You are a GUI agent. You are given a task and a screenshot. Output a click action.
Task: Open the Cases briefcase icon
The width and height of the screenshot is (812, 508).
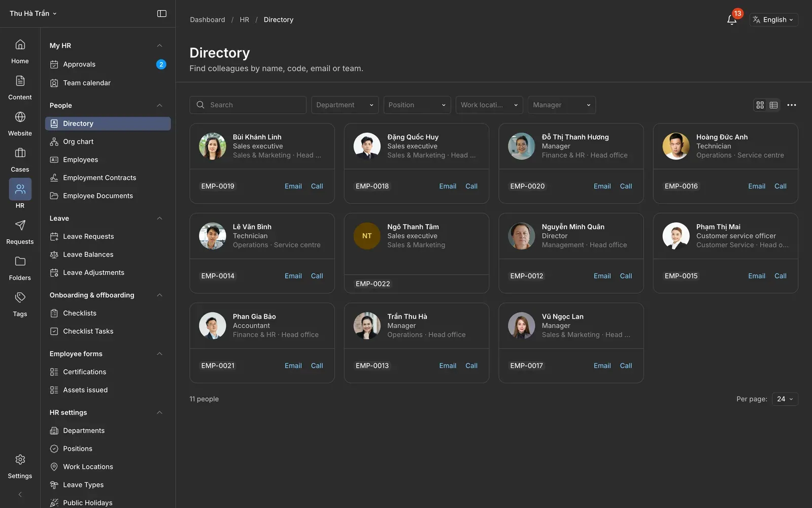(x=20, y=153)
